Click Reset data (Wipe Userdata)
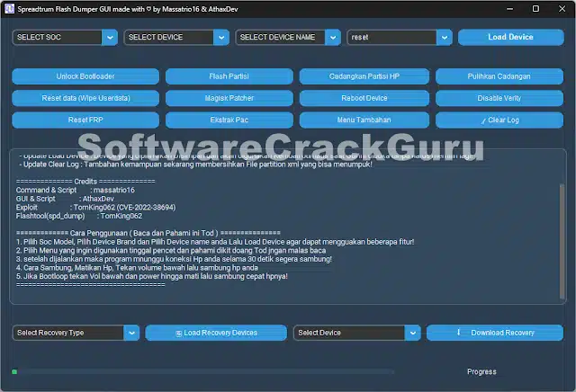The image size is (576, 392). click(x=85, y=98)
